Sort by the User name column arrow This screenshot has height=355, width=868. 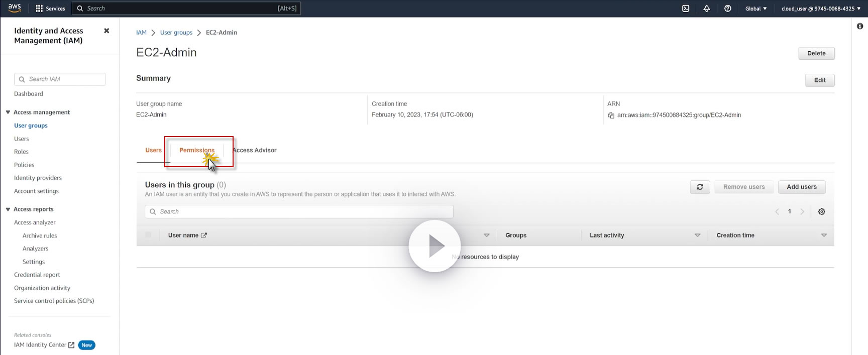point(486,235)
